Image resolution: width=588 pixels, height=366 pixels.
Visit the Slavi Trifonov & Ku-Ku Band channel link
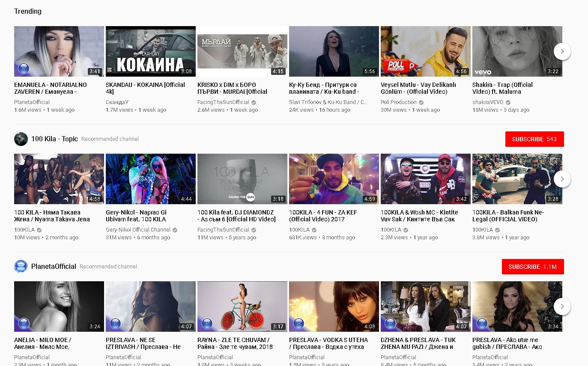pyautogui.click(x=328, y=102)
